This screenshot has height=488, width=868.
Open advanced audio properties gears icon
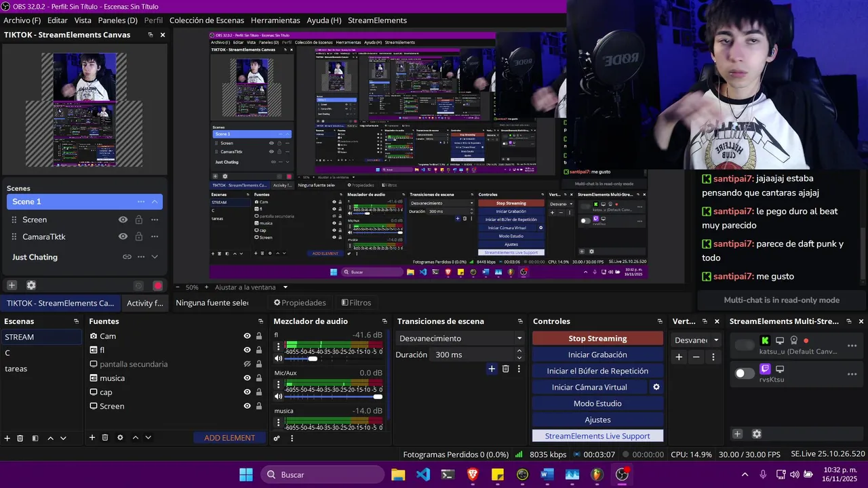point(277,439)
